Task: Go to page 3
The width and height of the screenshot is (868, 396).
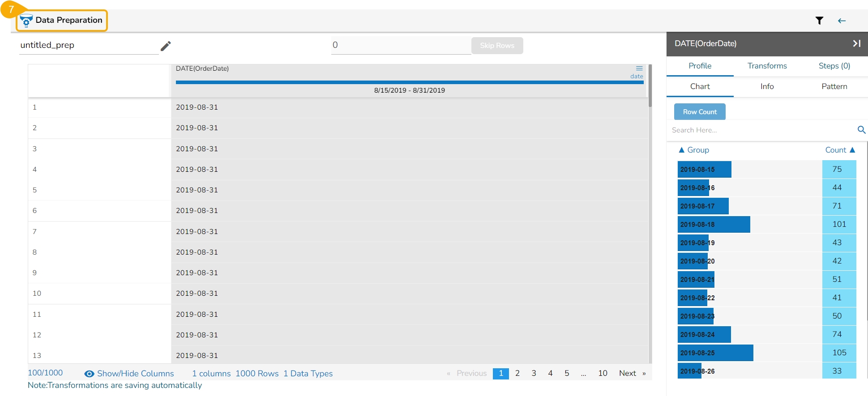Action: (534, 373)
